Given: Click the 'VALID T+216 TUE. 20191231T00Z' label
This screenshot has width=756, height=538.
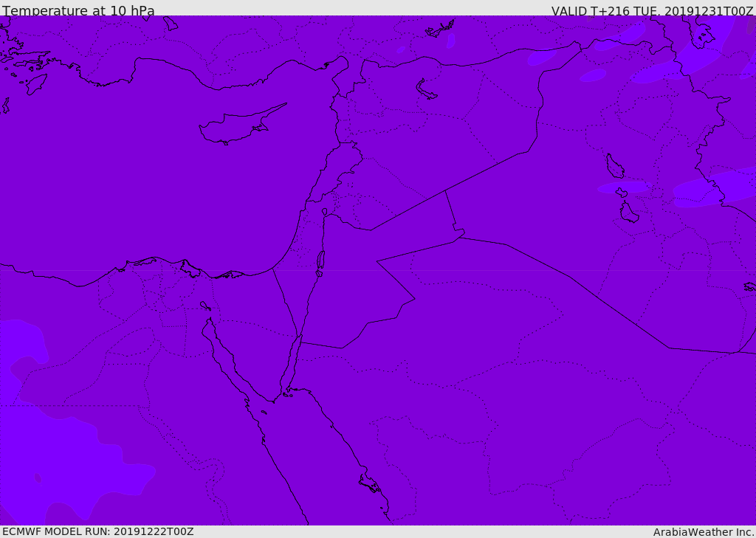Looking at the screenshot, I should pyautogui.click(x=653, y=11).
